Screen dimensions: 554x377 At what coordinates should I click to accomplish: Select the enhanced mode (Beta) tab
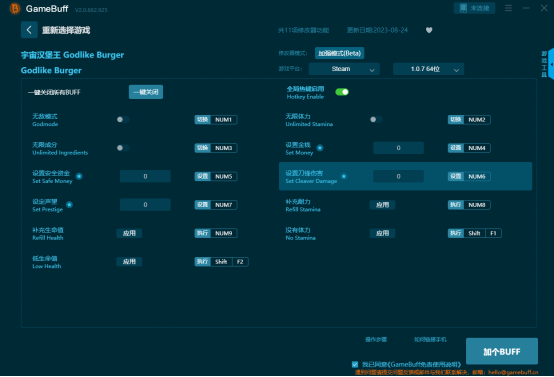tap(339, 53)
